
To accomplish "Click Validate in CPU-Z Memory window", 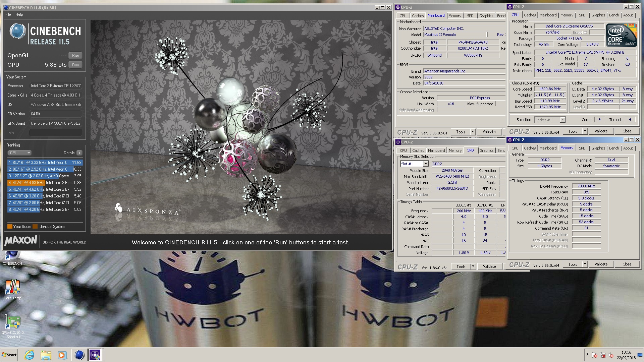I will (x=601, y=264).
